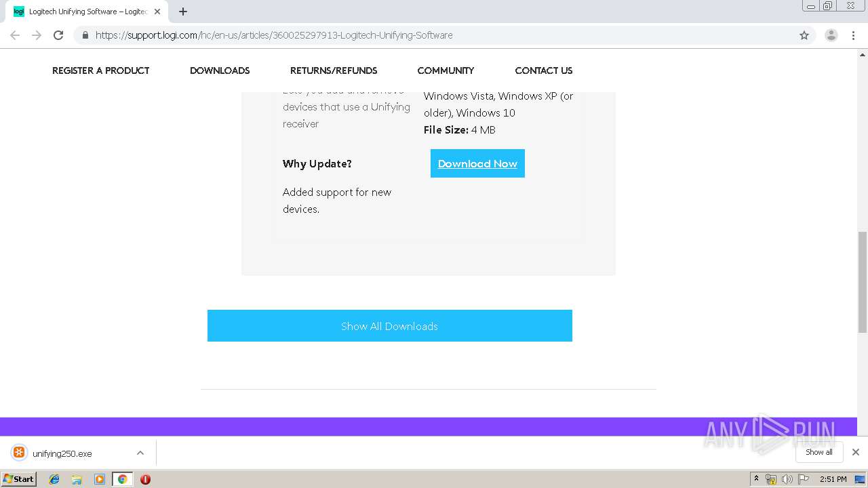Image resolution: width=868 pixels, height=488 pixels.
Task: Close the Logitech Unifying Software tab
Action: pyautogui.click(x=157, y=12)
